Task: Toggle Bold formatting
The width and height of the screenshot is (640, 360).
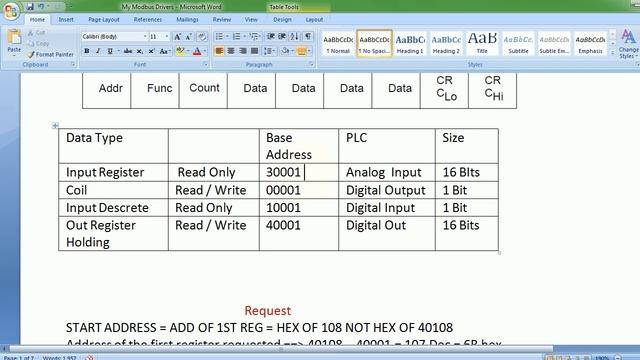Action: (x=87, y=51)
